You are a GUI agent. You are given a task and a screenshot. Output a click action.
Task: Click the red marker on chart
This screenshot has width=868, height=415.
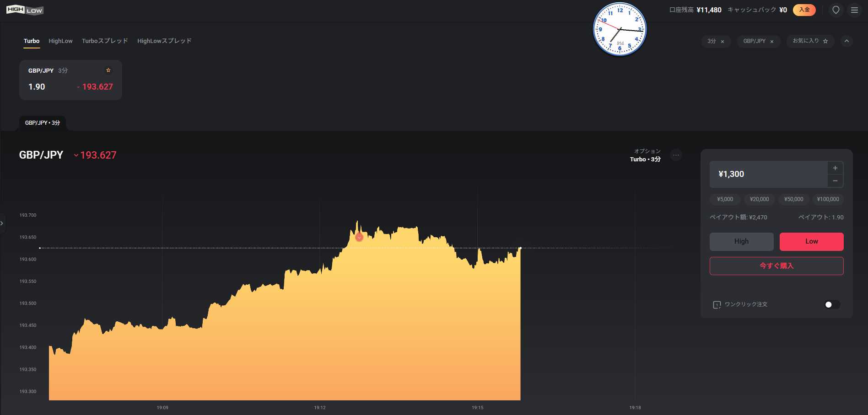[x=359, y=237]
